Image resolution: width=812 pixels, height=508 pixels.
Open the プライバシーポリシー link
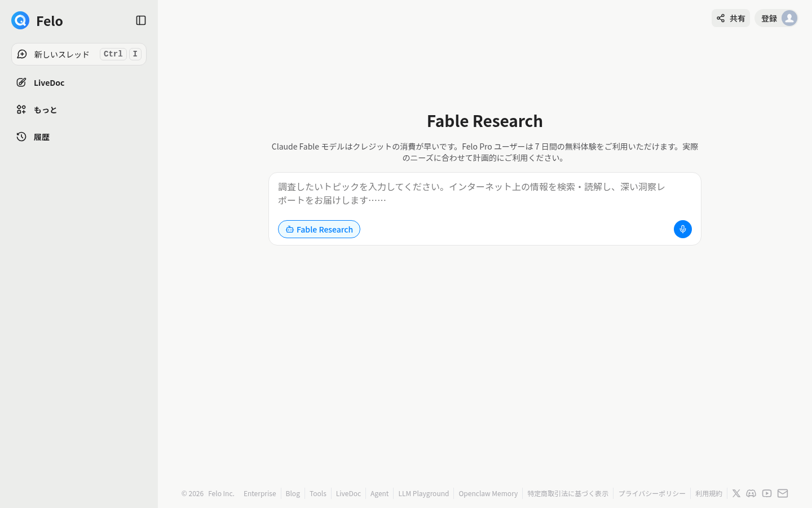coord(652,493)
